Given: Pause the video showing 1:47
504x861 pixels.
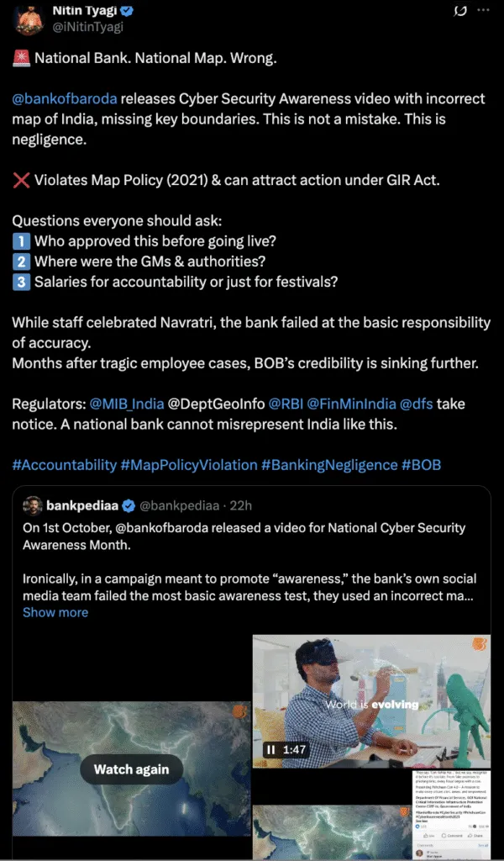Looking at the screenshot, I should click(x=271, y=749).
